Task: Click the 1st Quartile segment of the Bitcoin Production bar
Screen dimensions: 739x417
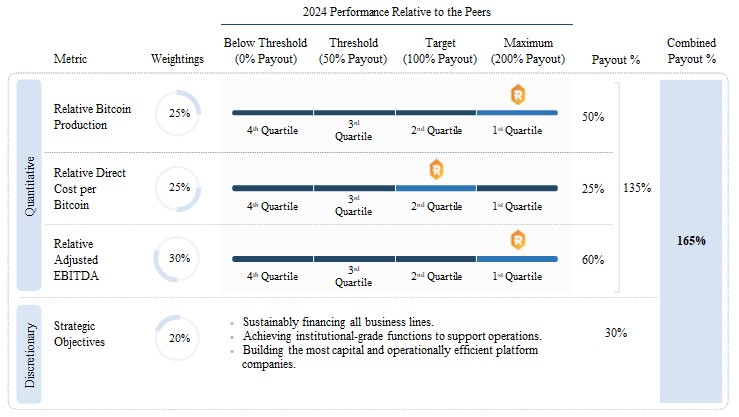Action: tap(517, 113)
